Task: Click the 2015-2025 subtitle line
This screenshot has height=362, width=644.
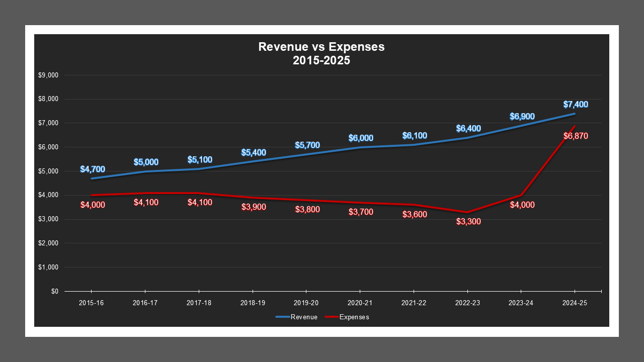Action: [321, 59]
